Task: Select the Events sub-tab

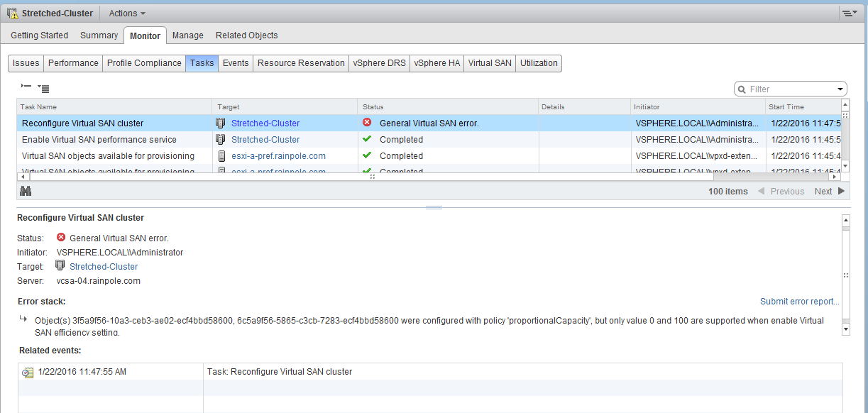Action: [236, 63]
